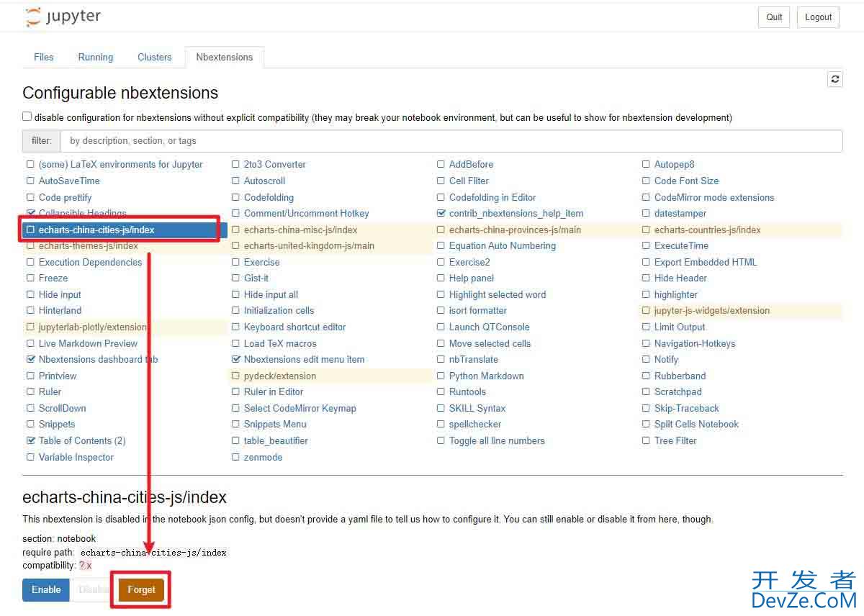This screenshot has width=864, height=616.
Task: Tick the Variable Inspector checkbox
Action: (30, 457)
